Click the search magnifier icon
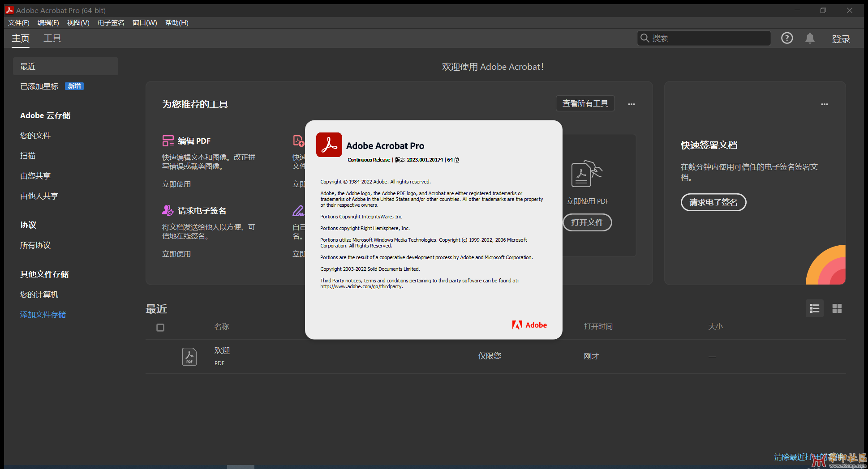Image resolution: width=868 pixels, height=469 pixels. coord(645,38)
